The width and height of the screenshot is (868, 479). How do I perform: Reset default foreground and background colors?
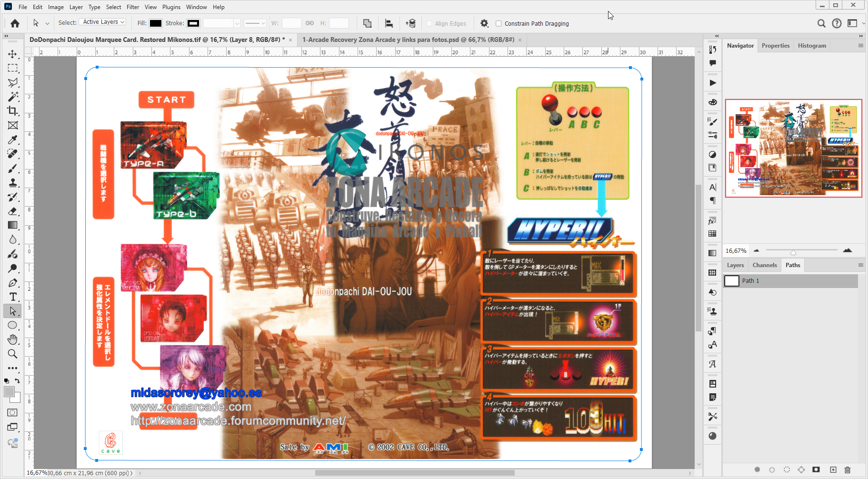point(7,381)
